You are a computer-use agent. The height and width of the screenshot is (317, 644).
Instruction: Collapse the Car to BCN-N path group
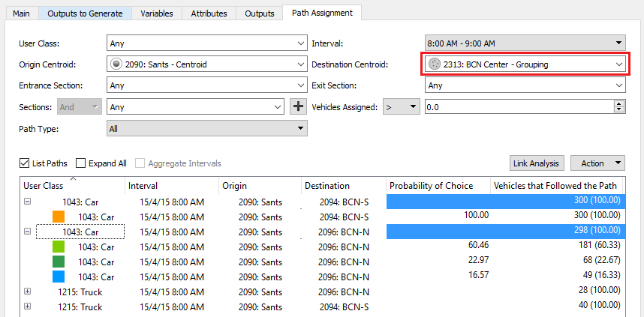[x=28, y=232]
